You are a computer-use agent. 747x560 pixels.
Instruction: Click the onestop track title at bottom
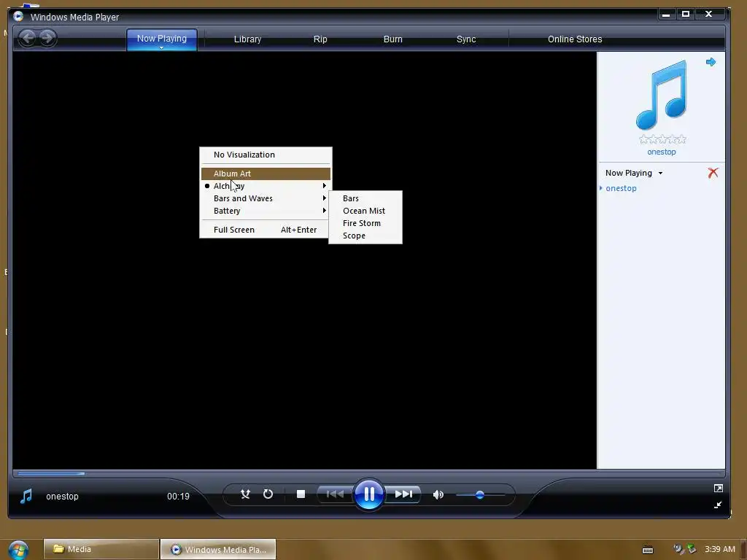(62, 496)
